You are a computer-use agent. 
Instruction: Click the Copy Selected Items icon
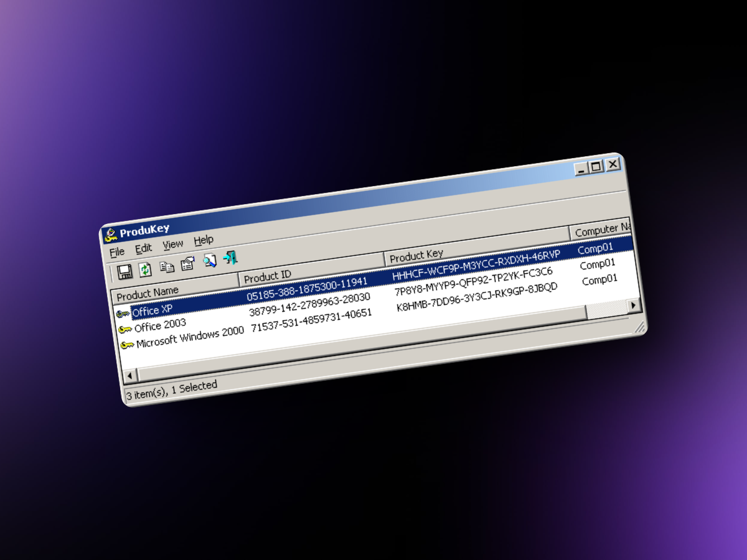(x=167, y=266)
